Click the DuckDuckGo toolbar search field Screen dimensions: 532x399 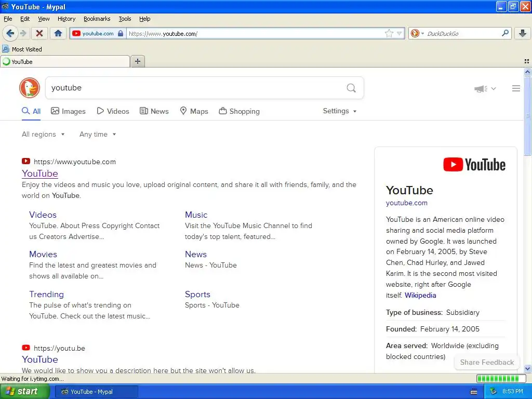point(462,34)
